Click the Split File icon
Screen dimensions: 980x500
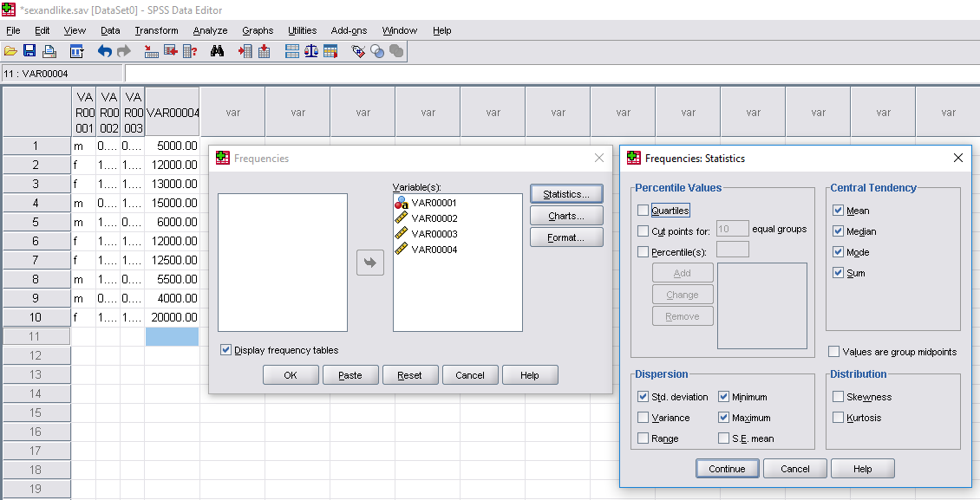tap(292, 51)
